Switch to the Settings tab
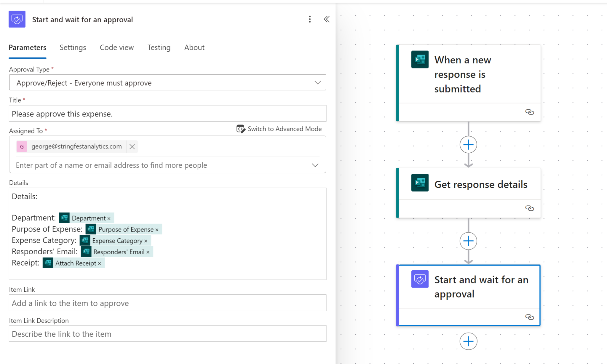This screenshot has width=607, height=364. (73, 48)
